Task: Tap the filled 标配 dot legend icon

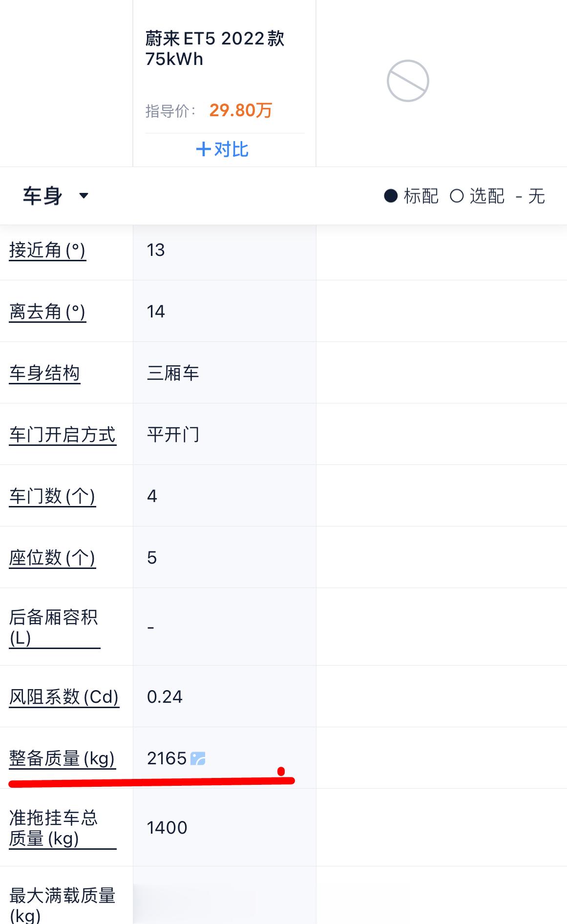Action: pyautogui.click(x=391, y=196)
